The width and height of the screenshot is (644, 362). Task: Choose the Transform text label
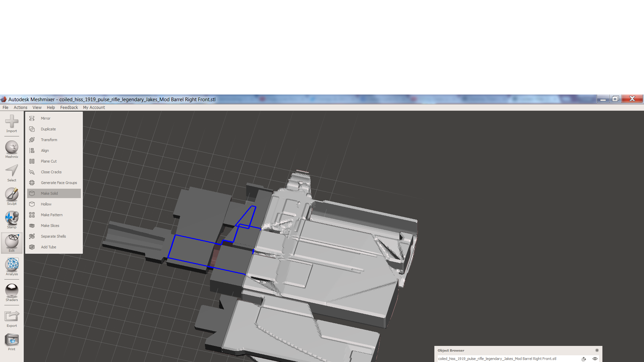coord(49,140)
